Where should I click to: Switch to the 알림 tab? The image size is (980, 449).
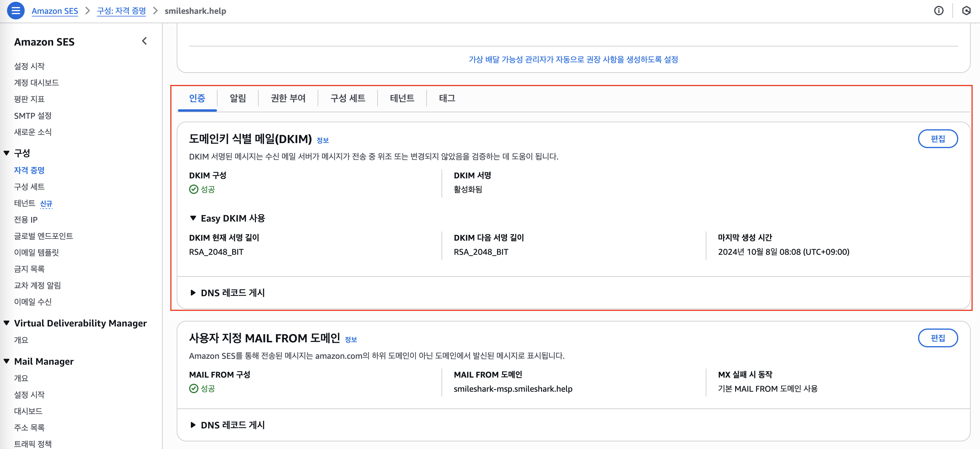click(x=238, y=98)
